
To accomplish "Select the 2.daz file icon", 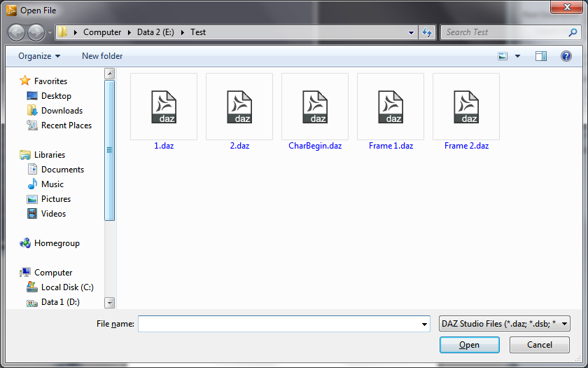I will pos(239,107).
